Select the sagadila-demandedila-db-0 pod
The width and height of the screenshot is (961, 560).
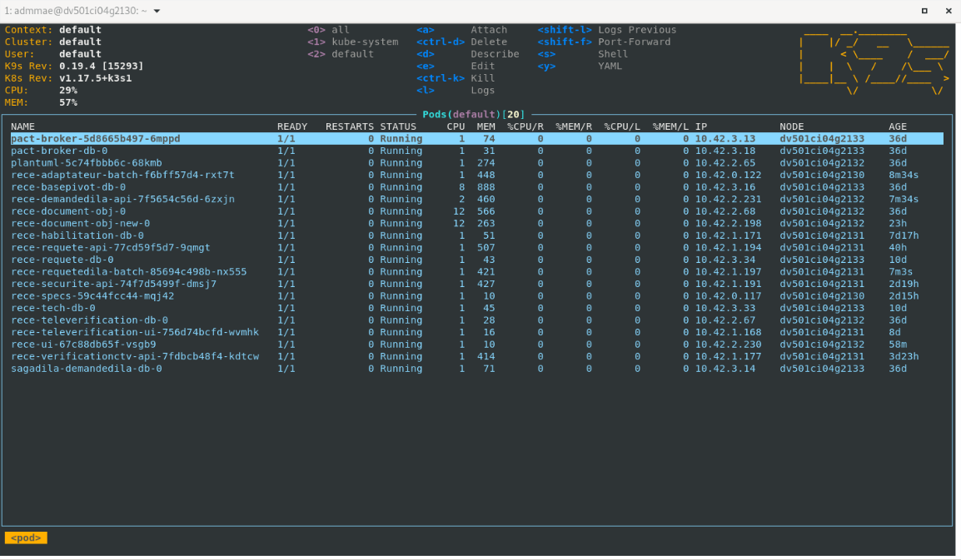tap(477, 369)
